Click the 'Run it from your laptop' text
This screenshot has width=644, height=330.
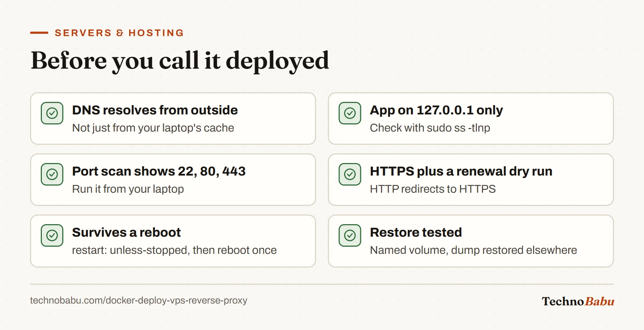point(128,189)
